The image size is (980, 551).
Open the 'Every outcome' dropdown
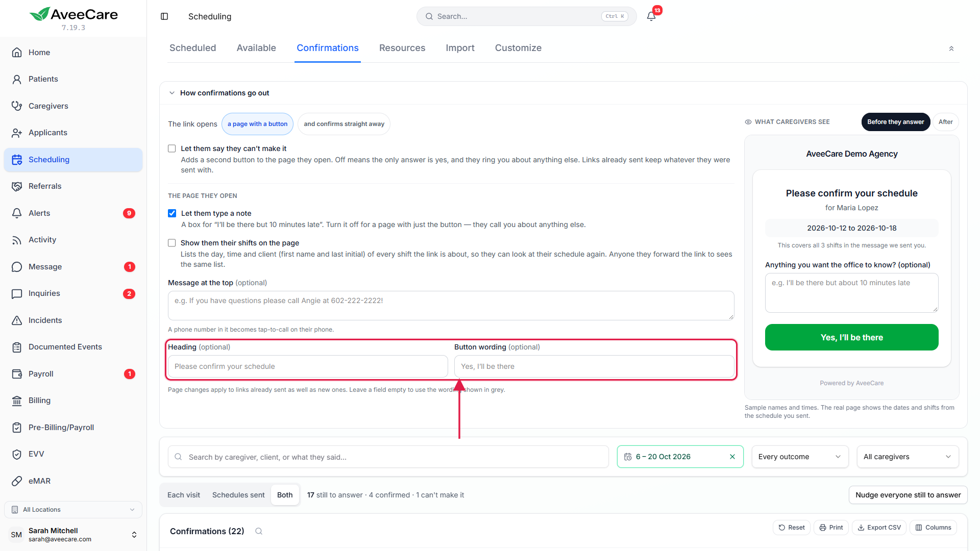coord(800,457)
